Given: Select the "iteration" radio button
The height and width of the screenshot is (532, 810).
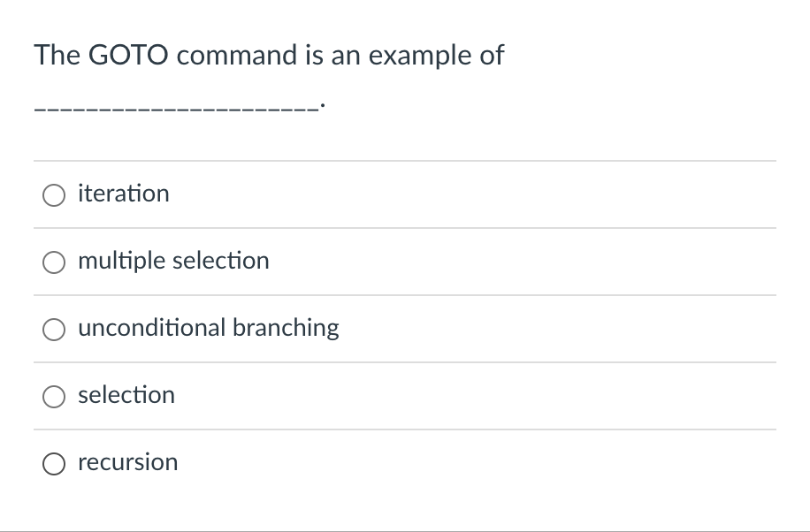Looking at the screenshot, I should (54, 195).
